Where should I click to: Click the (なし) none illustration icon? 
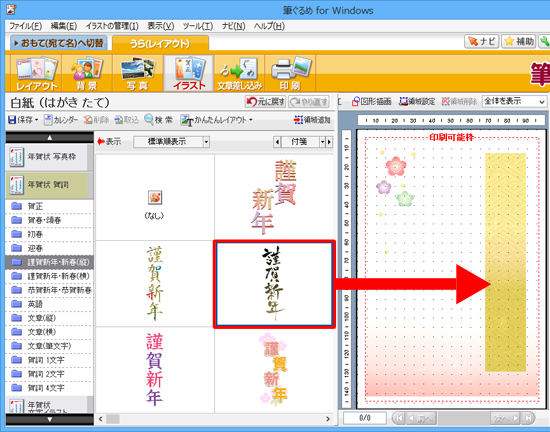click(155, 198)
